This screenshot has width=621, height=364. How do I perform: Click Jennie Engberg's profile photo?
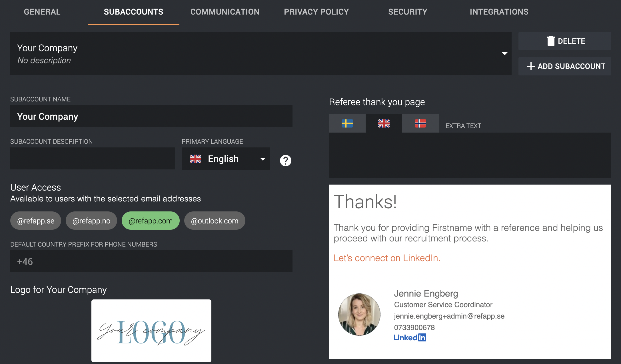click(359, 315)
